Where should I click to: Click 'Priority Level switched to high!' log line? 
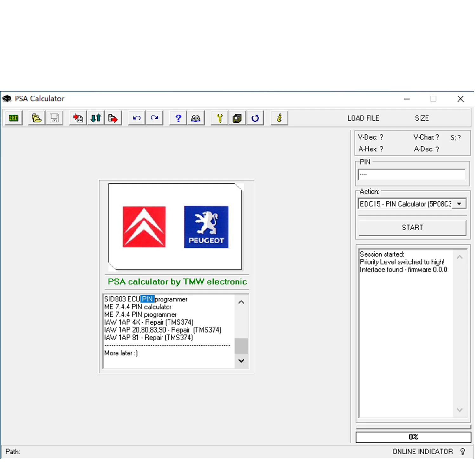[x=402, y=262]
